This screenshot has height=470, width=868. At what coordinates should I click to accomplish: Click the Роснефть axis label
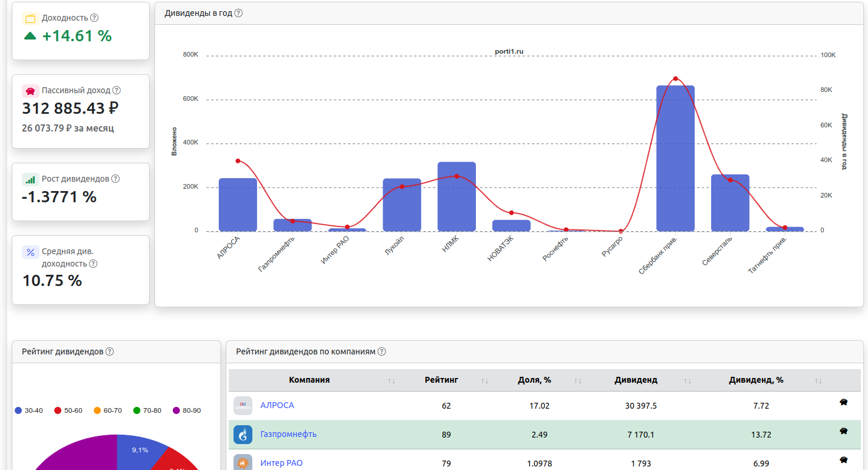click(x=555, y=248)
